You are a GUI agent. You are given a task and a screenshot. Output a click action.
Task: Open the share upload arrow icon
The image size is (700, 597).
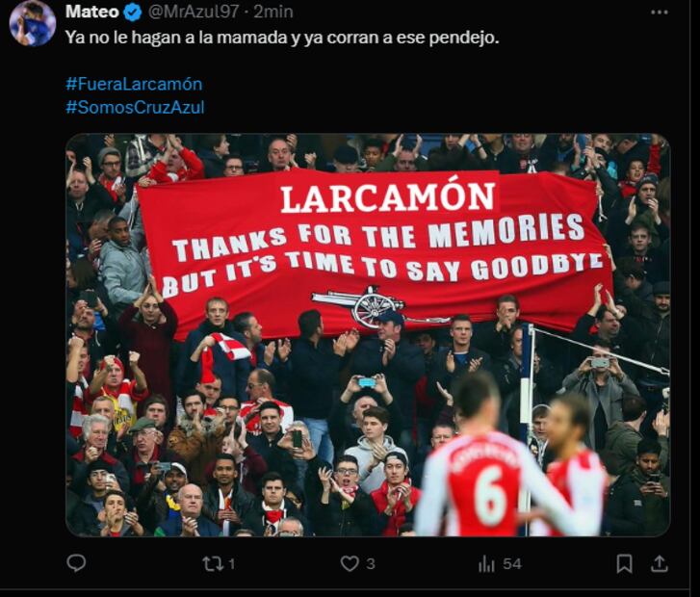coord(660,563)
